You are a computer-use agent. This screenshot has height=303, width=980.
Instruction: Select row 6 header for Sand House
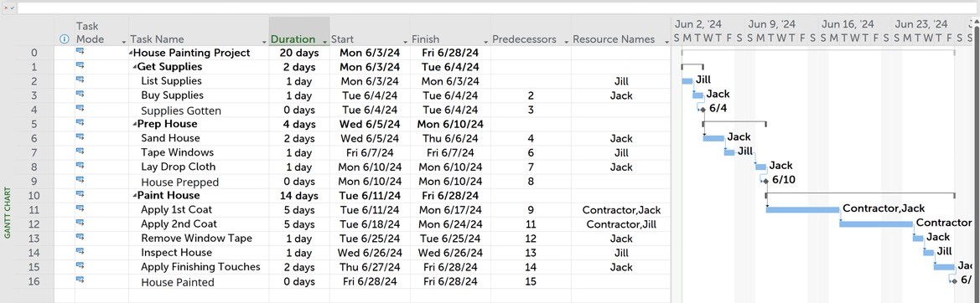coord(34,138)
